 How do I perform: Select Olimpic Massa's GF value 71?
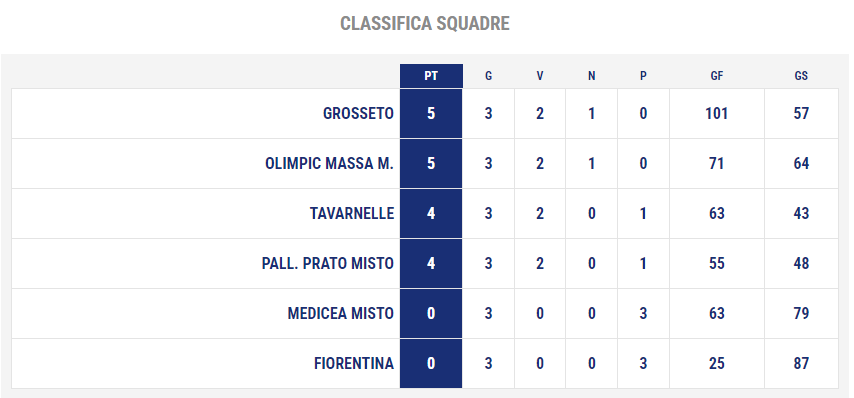pos(717,164)
